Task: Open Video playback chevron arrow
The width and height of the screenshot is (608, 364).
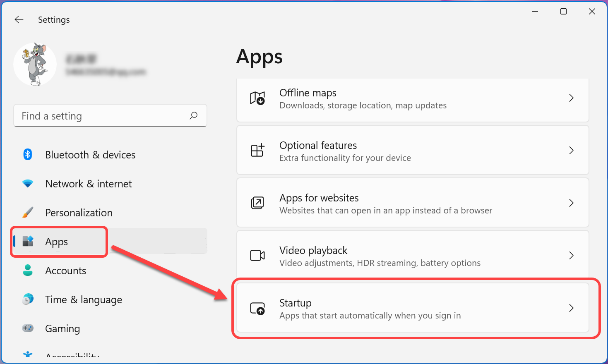Action: tap(571, 256)
